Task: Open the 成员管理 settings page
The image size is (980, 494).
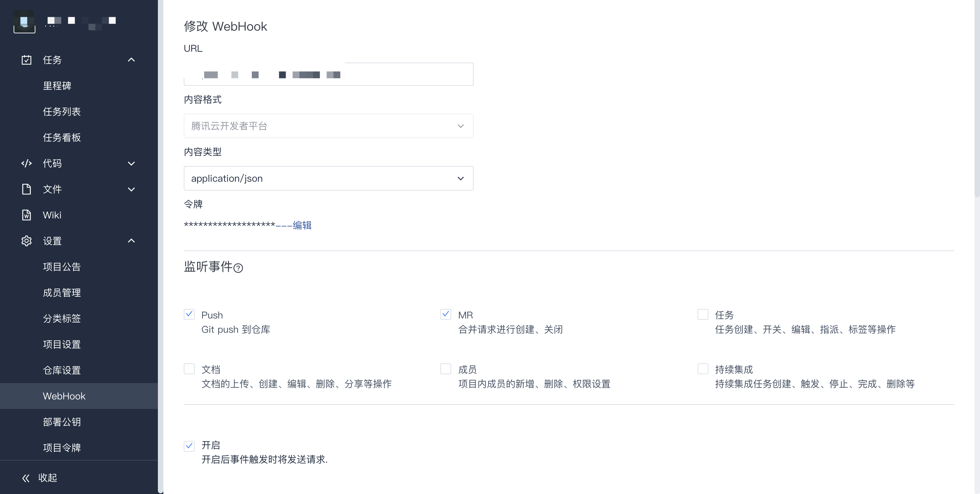Action: [62, 293]
